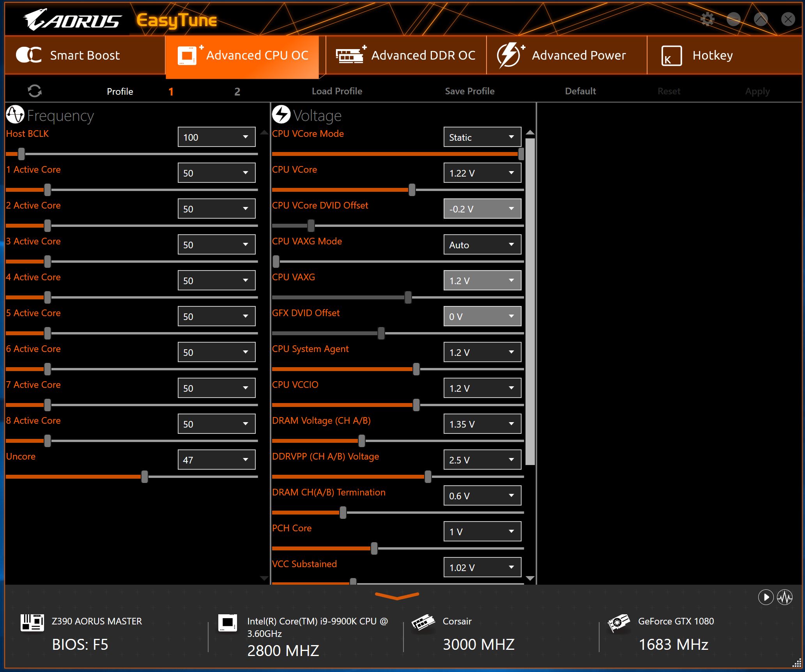Click the motherboard icon beside Z390 AORUS MASTER
805x672 pixels.
tap(32, 622)
